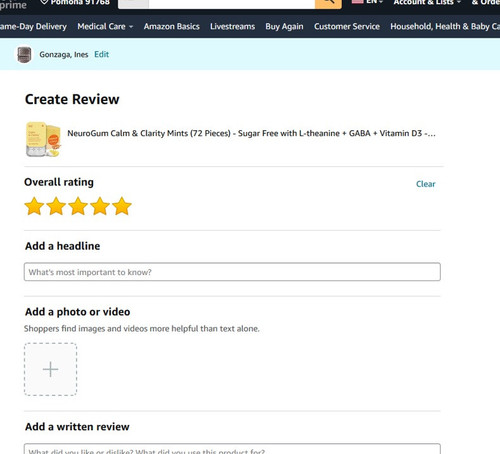Clear the overall rating
Image resolution: width=500 pixels, height=454 pixels.
(x=426, y=184)
